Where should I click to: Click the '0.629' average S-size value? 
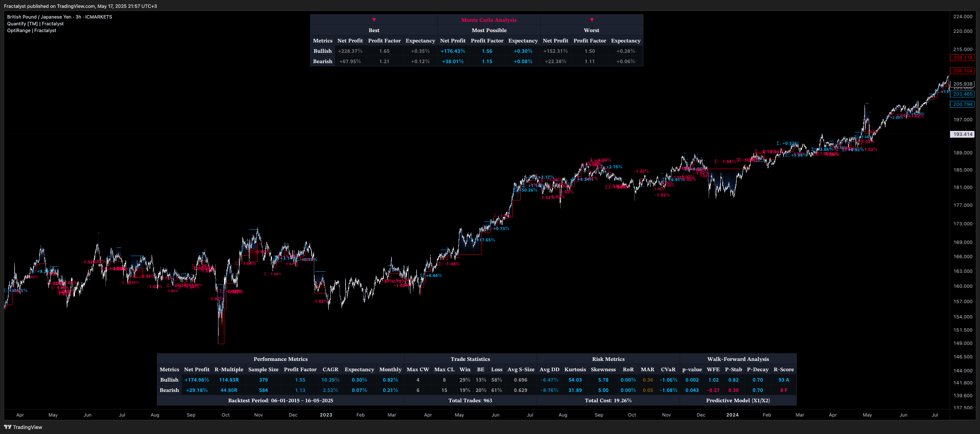[520, 390]
